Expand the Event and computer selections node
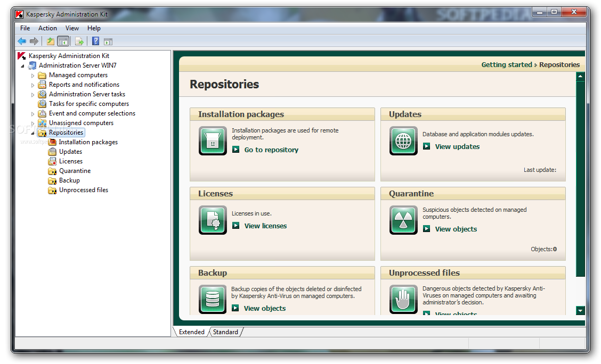Viewport: 601px width, 364px height. click(x=33, y=114)
